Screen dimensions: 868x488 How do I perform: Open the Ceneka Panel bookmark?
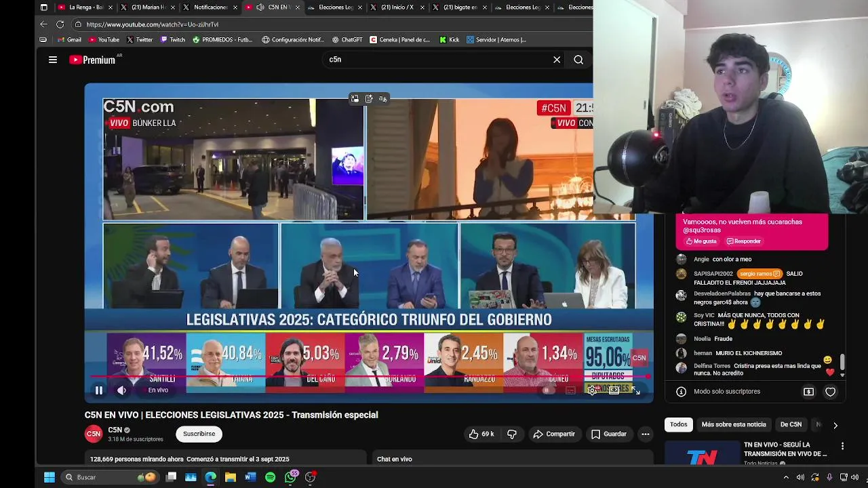pos(400,40)
